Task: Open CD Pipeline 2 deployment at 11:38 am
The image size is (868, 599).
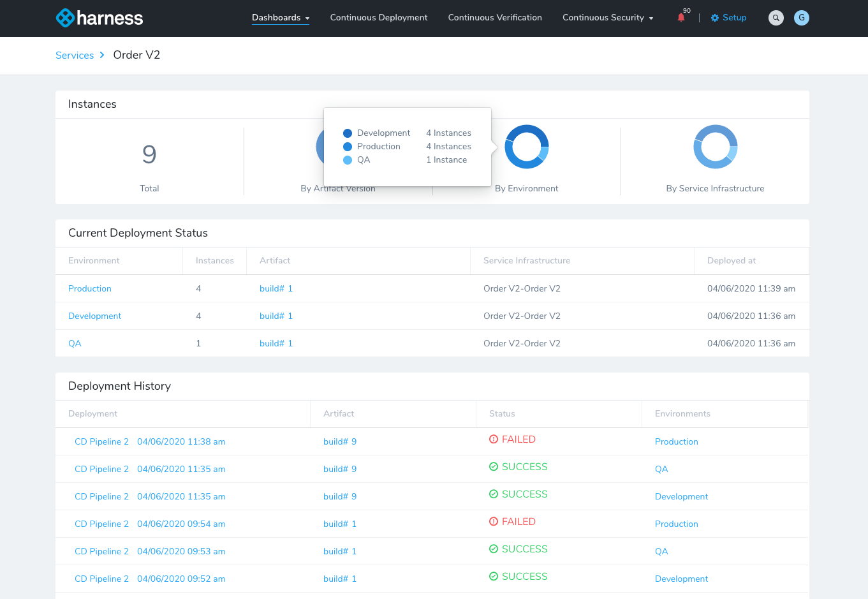Action: point(101,442)
